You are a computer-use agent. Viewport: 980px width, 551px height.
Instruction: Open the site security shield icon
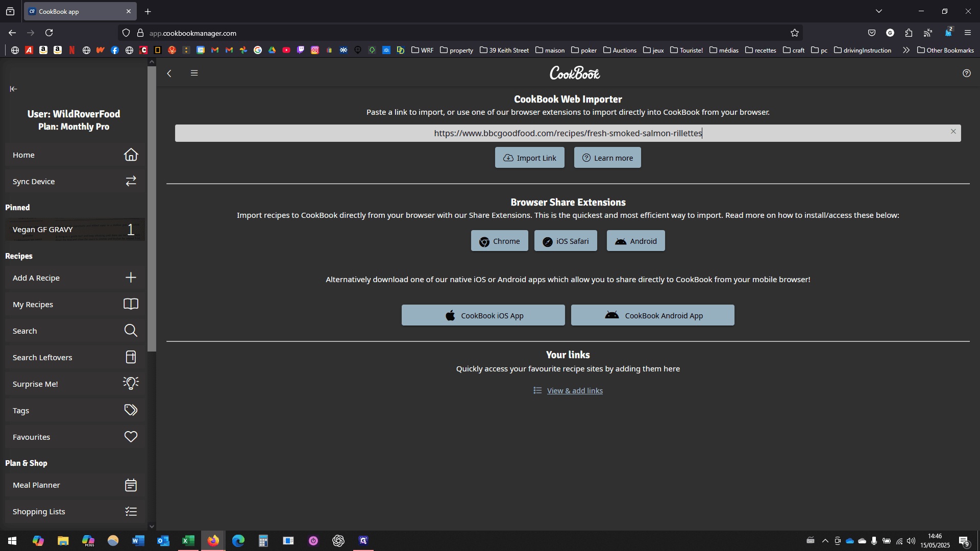coord(126,33)
